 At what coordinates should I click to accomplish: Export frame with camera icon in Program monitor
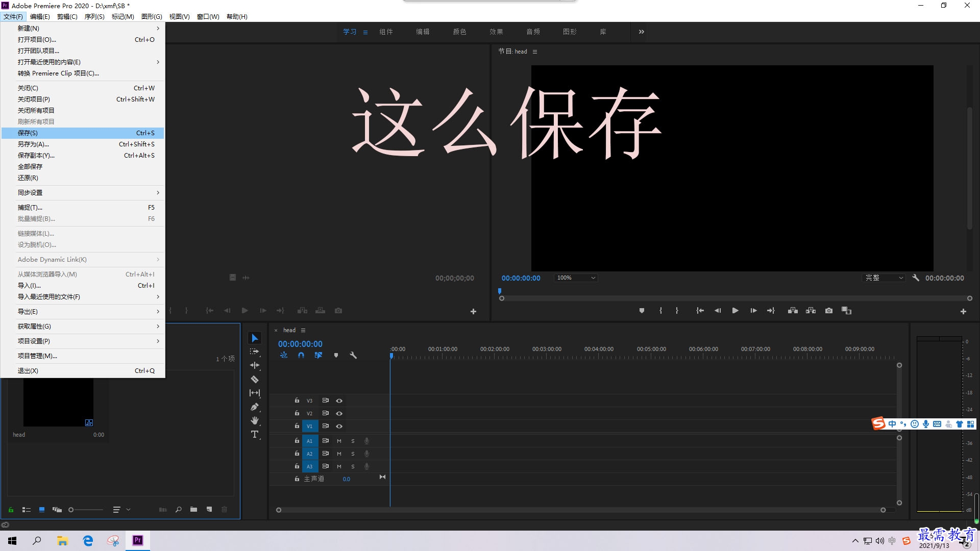click(x=829, y=311)
